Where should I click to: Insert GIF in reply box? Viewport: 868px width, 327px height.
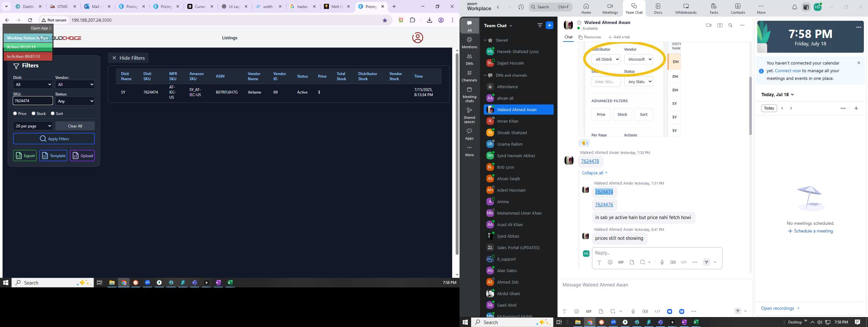tap(621, 262)
